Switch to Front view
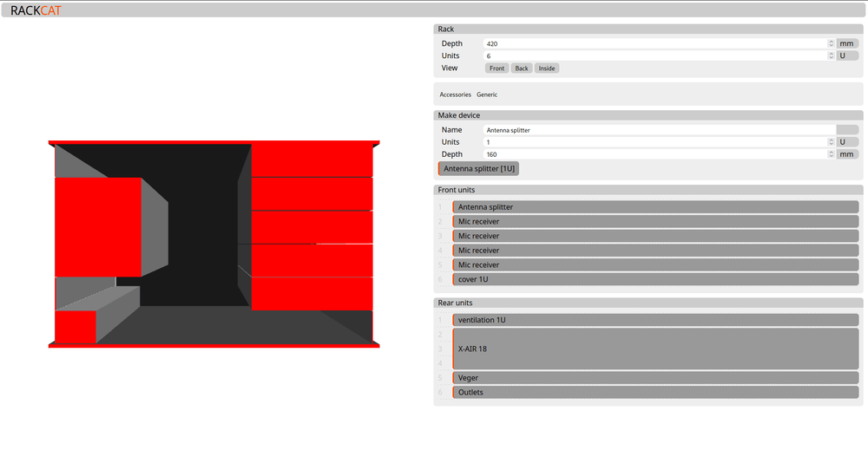The image size is (868, 450). tap(496, 68)
